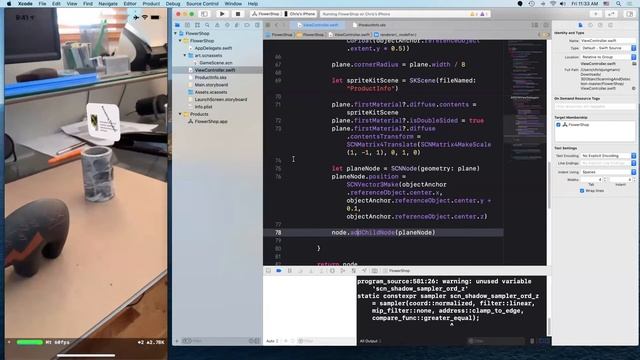Open Info.plist file
Viewport: 640px width, 360px height.
click(x=203, y=107)
